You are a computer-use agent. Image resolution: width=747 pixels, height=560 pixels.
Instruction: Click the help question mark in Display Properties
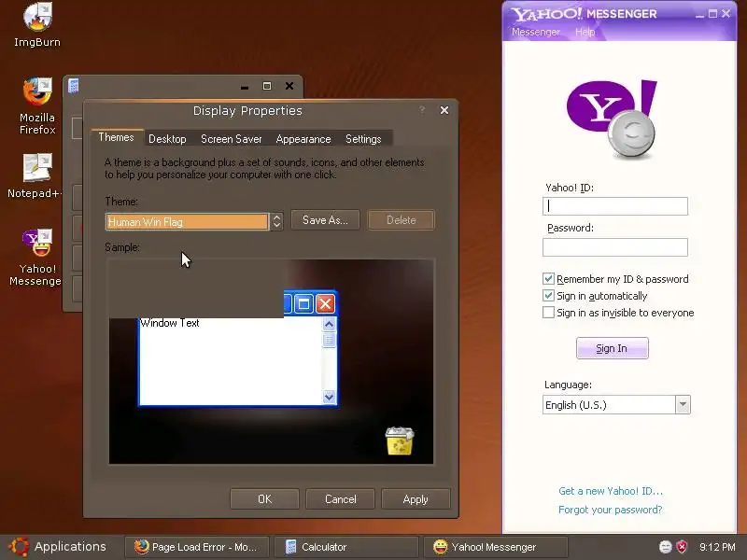pos(422,110)
